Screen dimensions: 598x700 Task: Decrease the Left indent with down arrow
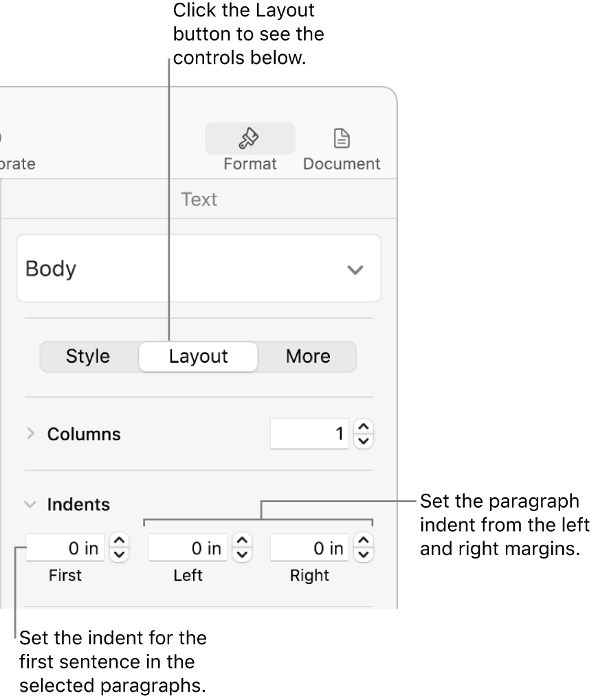[x=242, y=555]
